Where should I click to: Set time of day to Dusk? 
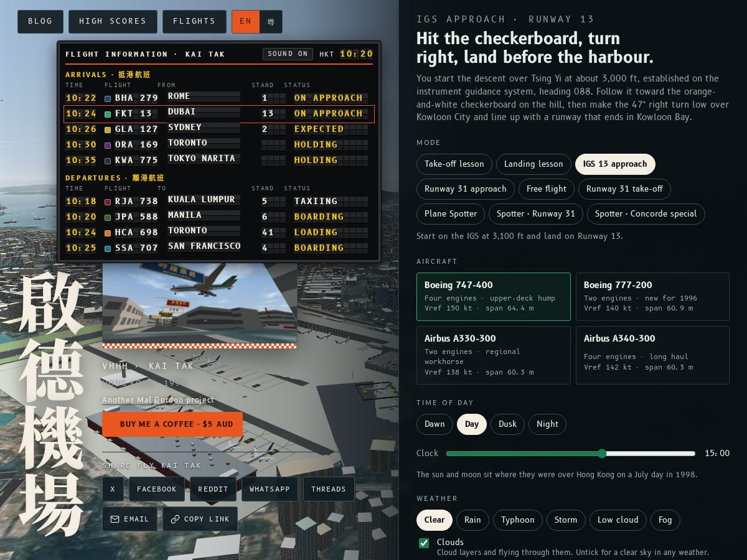507,424
